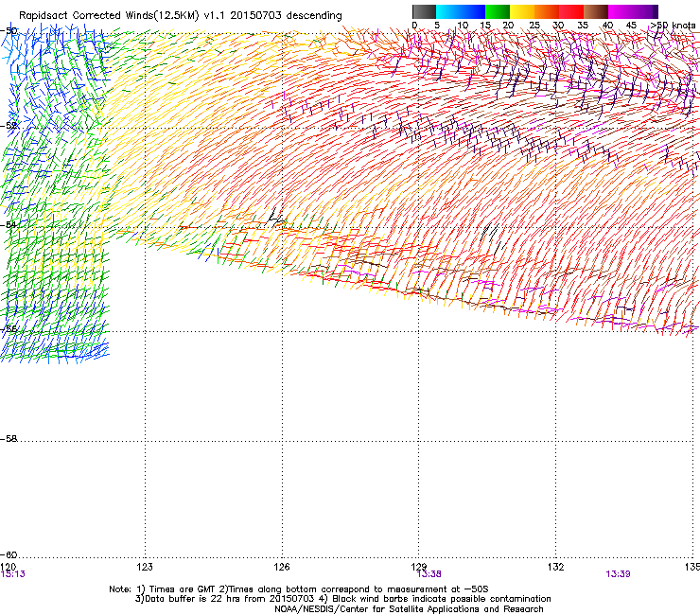Click legend value label 40
Viewport: 700px width, 615px height.
click(607, 26)
